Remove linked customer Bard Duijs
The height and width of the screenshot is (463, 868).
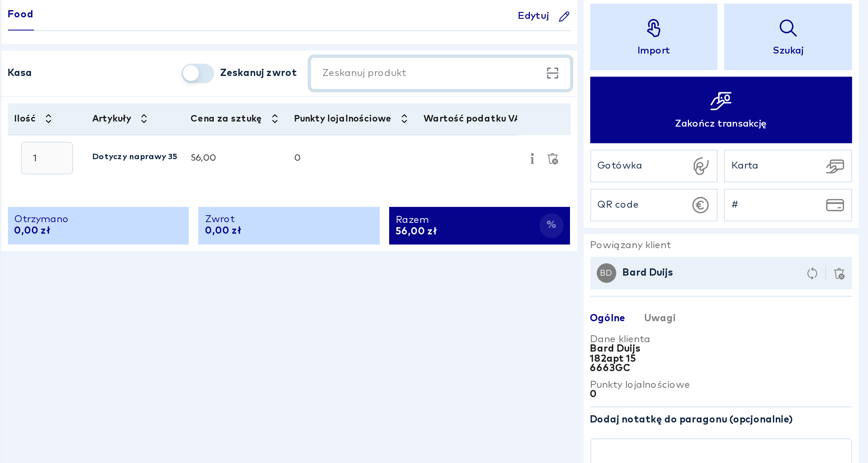[x=839, y=273]
